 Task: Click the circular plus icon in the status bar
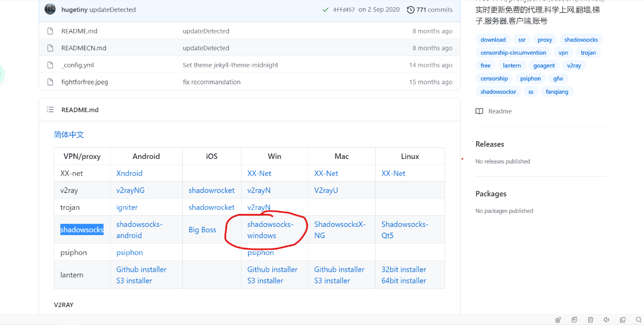coord(574,320)
